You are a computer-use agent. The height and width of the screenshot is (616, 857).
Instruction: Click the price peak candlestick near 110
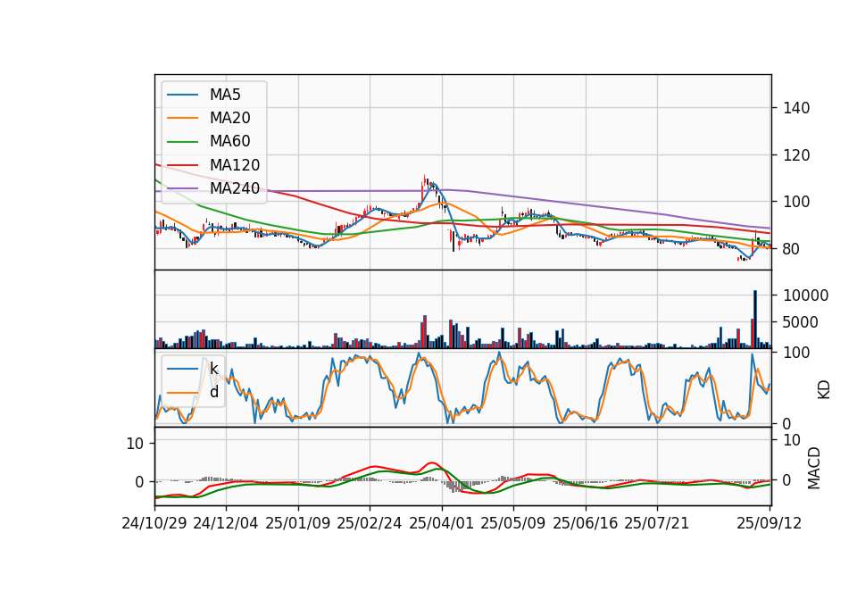[424, 182]
